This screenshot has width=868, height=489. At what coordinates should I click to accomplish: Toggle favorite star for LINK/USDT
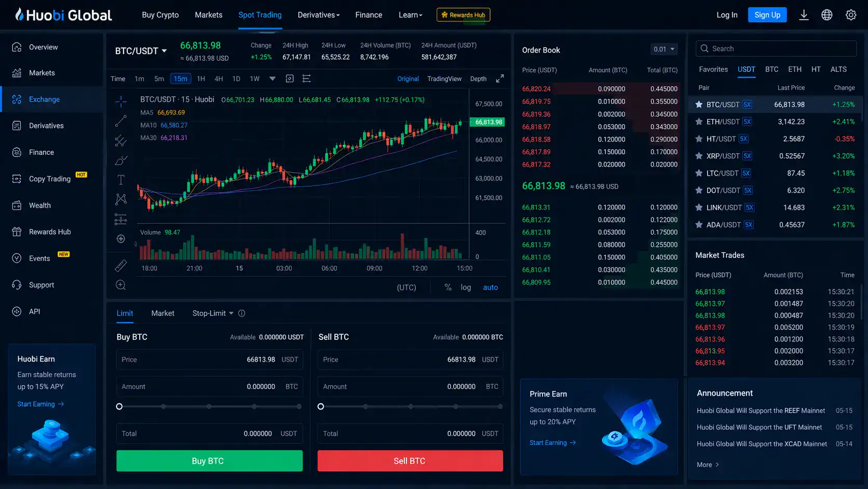(699, 207)
